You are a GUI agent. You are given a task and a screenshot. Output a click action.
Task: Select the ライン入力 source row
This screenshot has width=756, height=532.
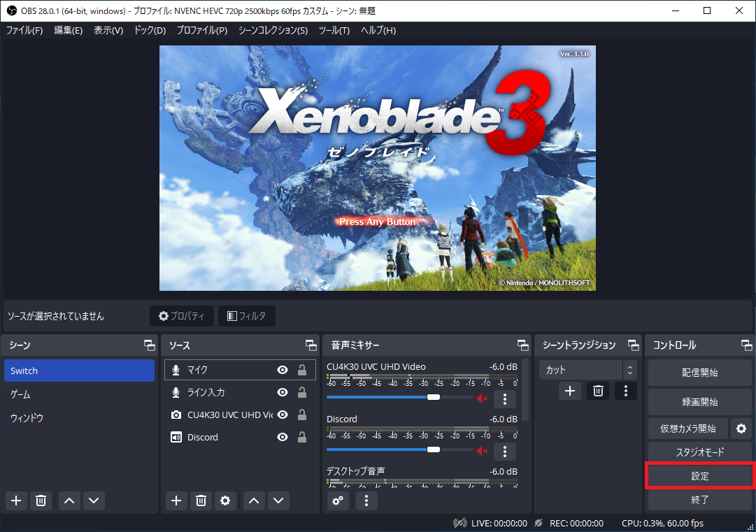point(240,392)
